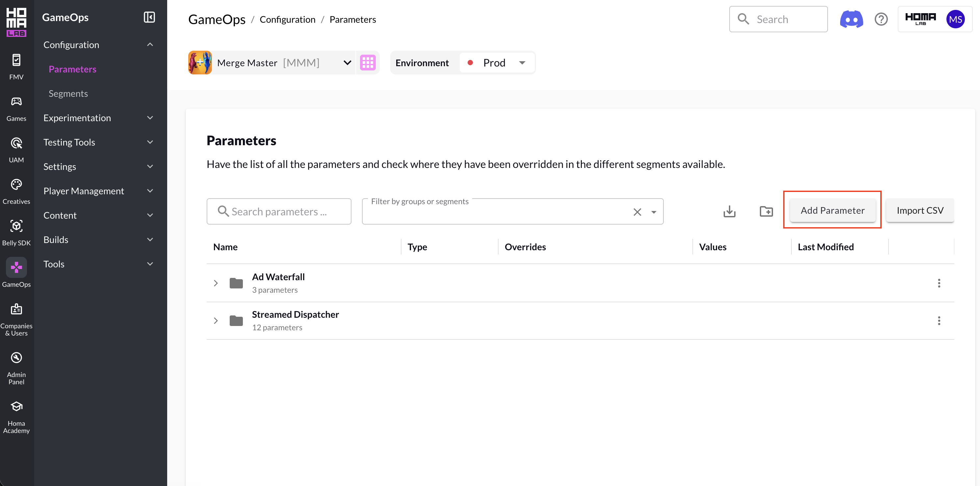Open the FMV section icon
This screenshot has height=486, width=980.
click(x=16, y=60)
